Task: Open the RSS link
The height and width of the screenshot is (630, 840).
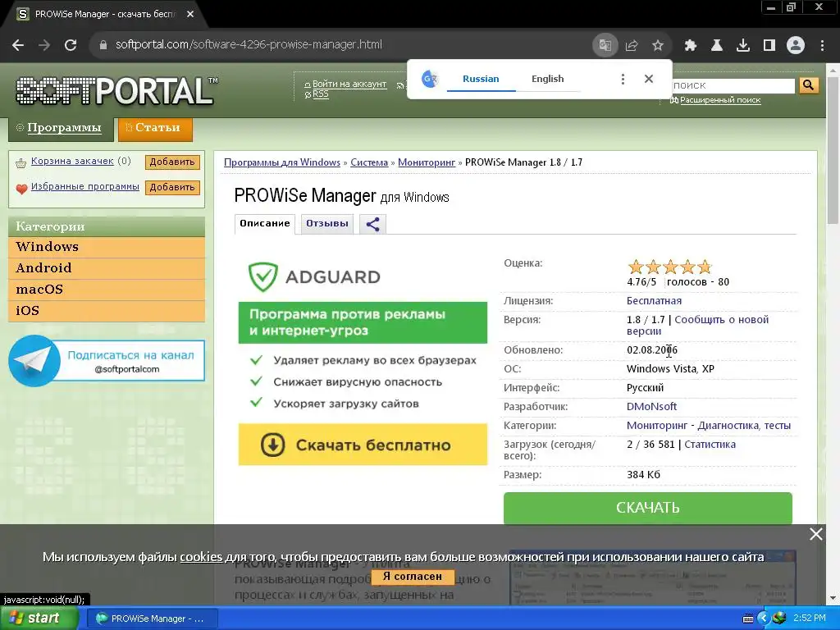Action: 321,94
